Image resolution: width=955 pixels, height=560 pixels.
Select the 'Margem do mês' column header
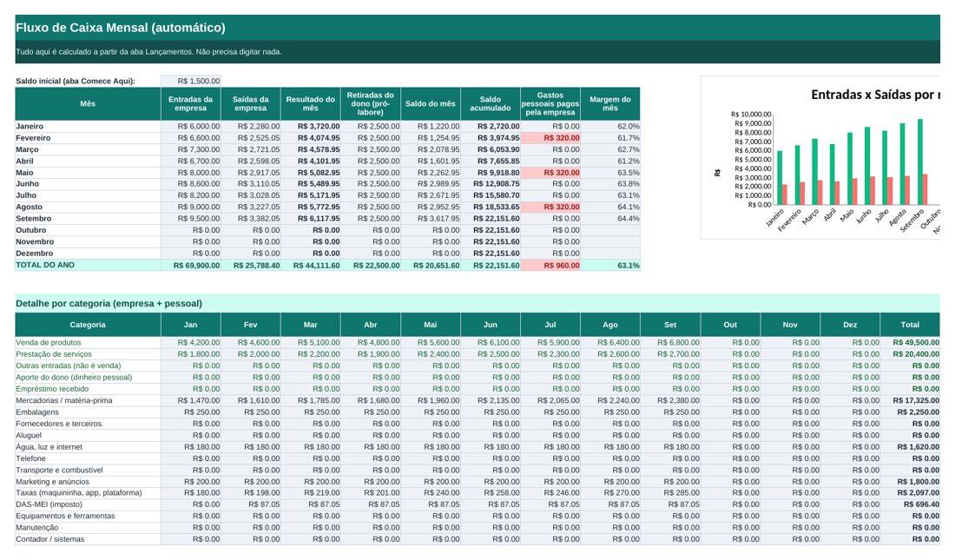point(610,103)
